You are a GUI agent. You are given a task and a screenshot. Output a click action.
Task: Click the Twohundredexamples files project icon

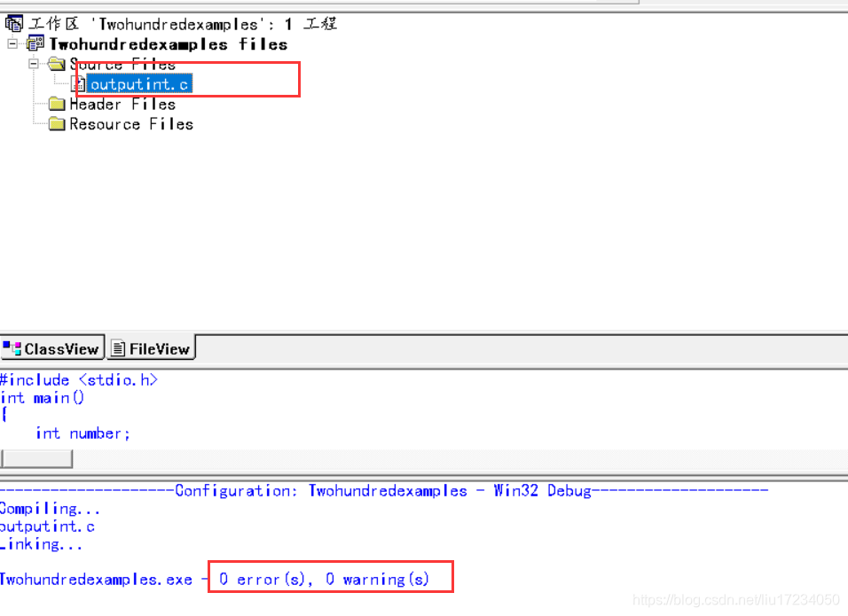[34, 43]
